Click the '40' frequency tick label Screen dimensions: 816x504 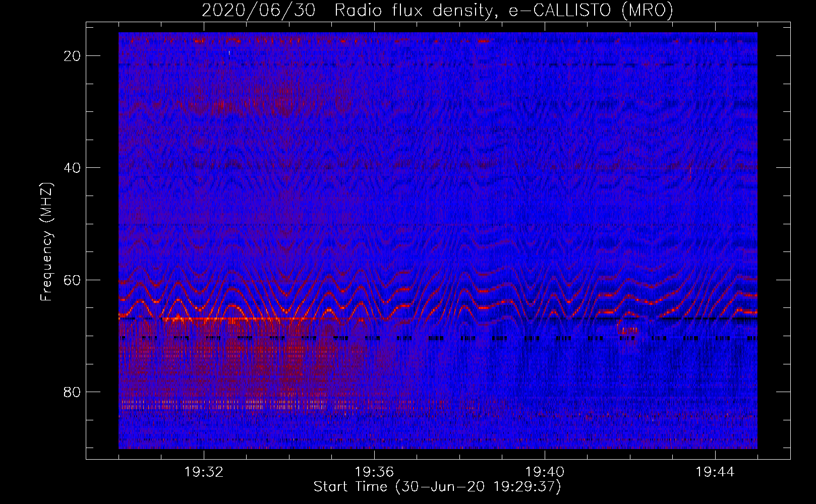73,168
